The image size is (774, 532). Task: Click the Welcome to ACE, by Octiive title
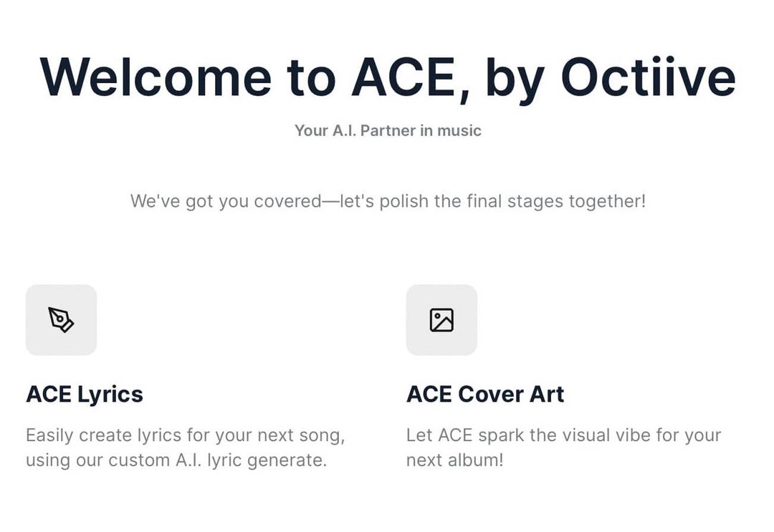coord(387,75)
